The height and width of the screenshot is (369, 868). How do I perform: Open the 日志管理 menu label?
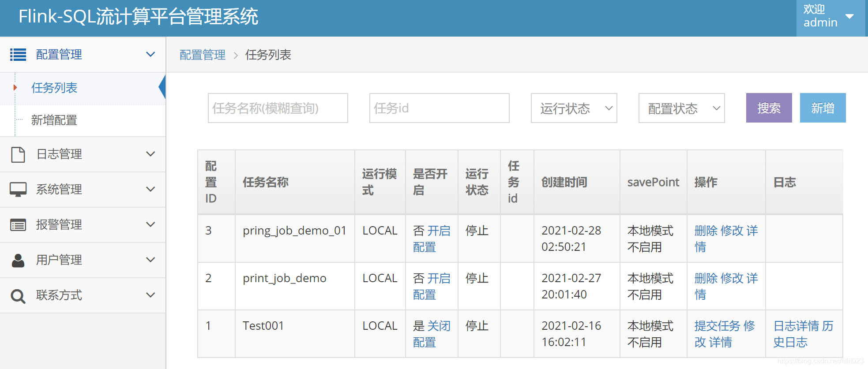59,154
